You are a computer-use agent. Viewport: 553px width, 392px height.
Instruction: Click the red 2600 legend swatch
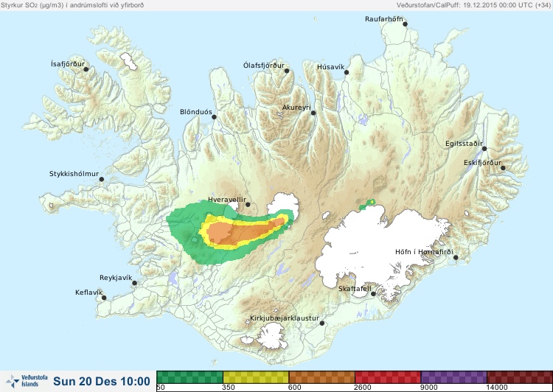coord(388,377)
